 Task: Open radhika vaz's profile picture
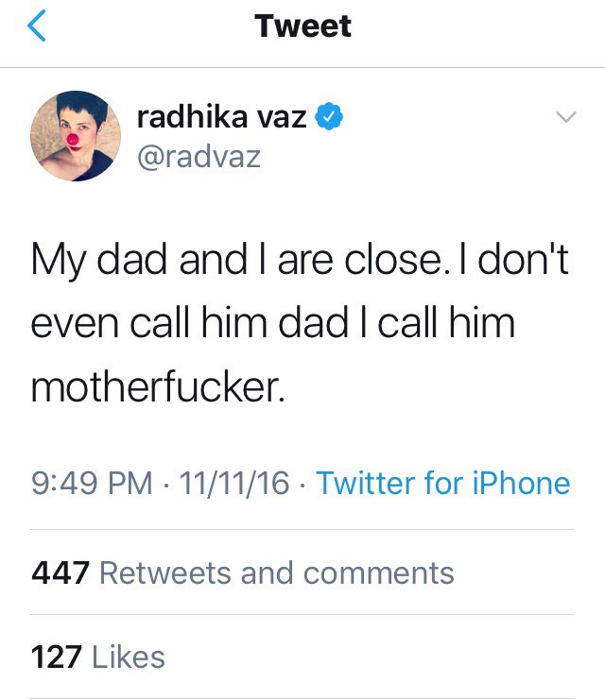[x=76, y=136]
